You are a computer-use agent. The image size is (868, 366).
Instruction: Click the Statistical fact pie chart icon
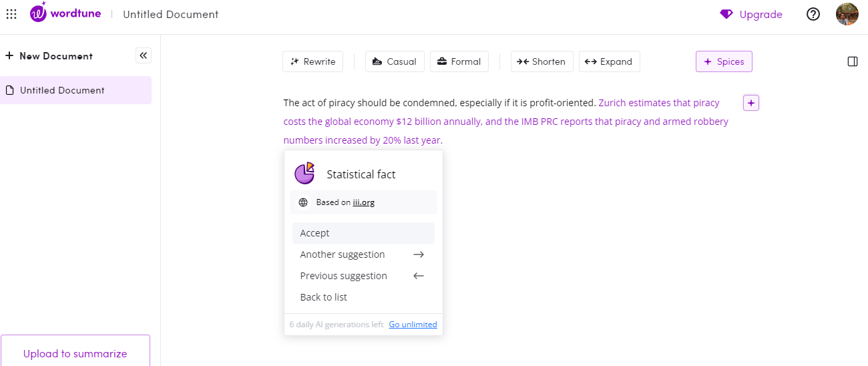point(304,174)
